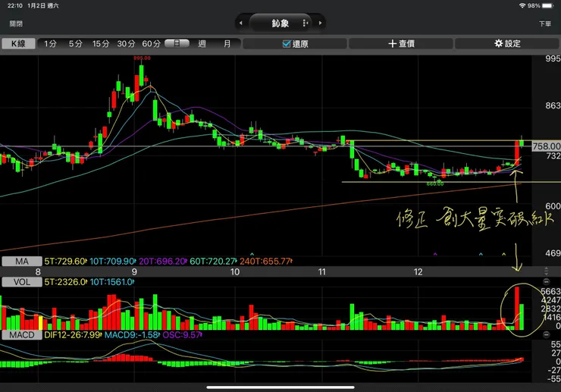Tap month 10 on the time axis

[x=235, y=271]
